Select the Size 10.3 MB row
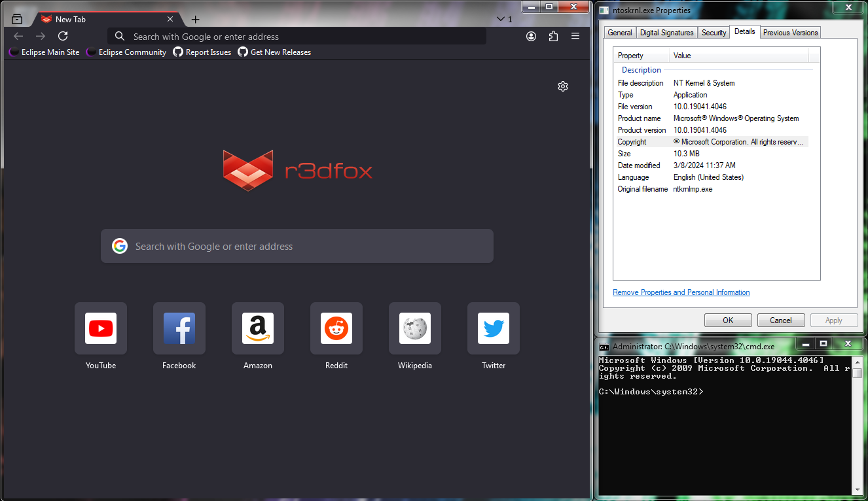Viewport: 868px width, 501px height. [713, 154]
